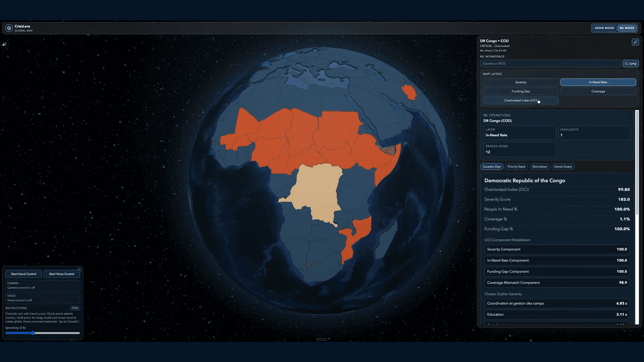The width and height of the screenshot is (644, 362).
Task: Minimize the hand/voice control panel
Action: (x=79, y=270)
